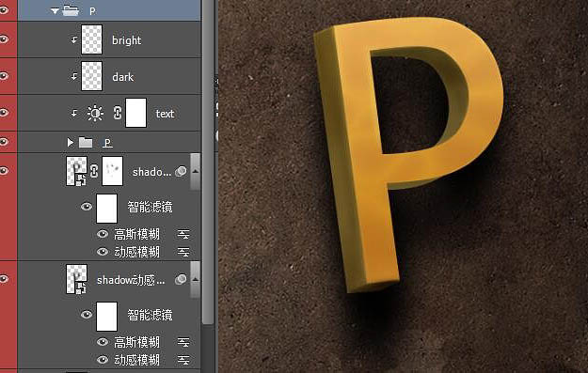
Task: Toggle visibility of the shado... smart object layer
Action: (x=4, y=171)
